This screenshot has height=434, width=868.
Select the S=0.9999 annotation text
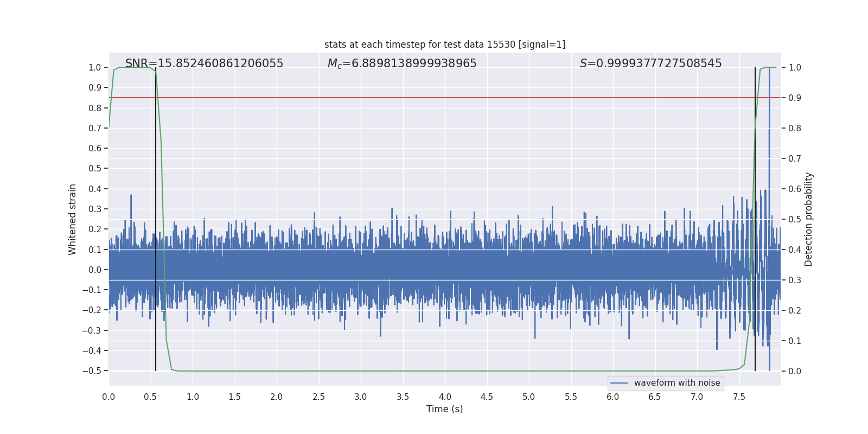pyautogui.click(x=650, y=63)
